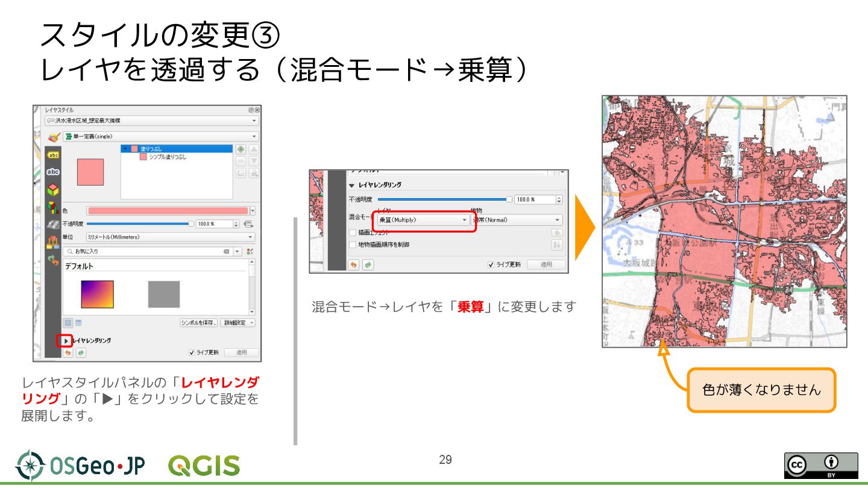The image size is (868, 488).
Task: Expand レイヤレンダリング section triangle
Action: point(66,341)
